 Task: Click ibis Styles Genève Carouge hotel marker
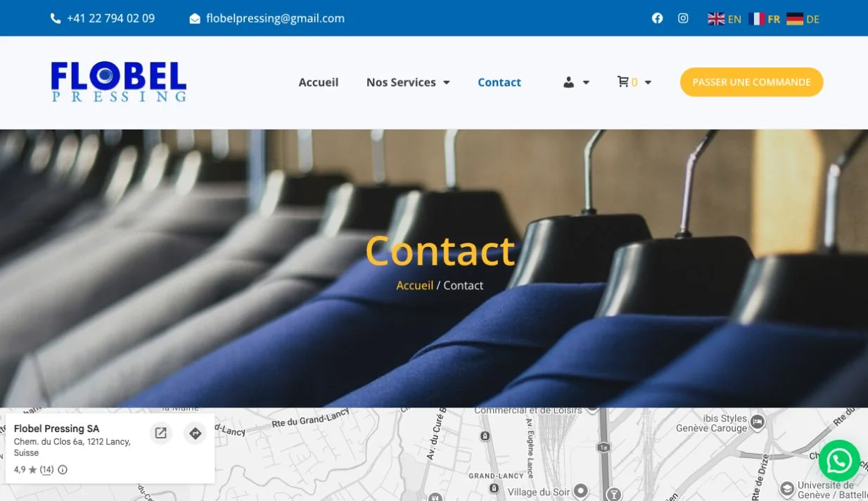(757, 422)
